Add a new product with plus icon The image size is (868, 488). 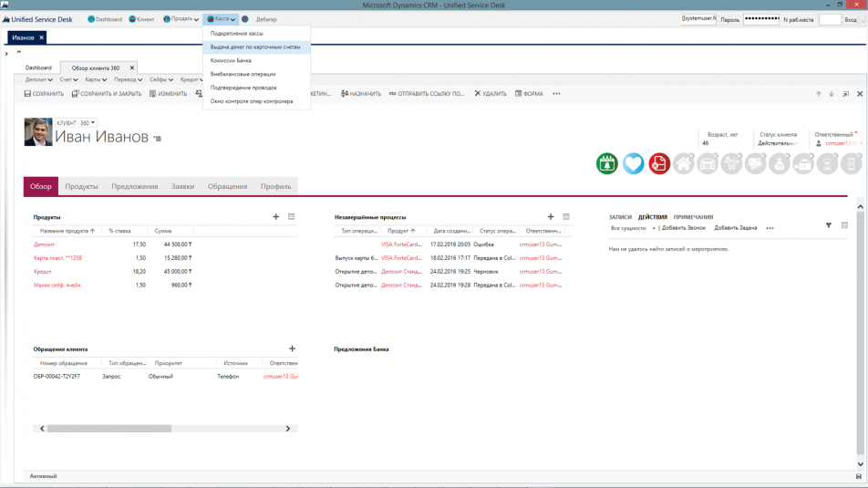click(276, 217)
